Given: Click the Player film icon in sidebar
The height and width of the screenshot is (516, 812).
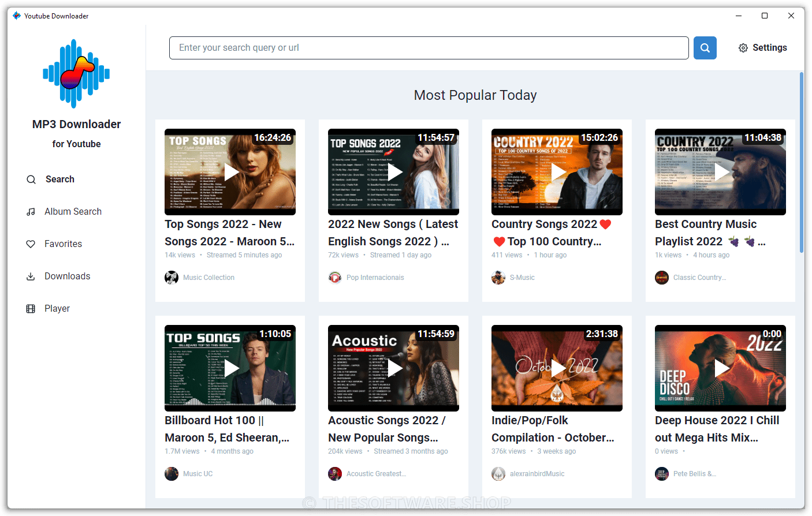Looking at the screenshot, I should pyautogui.click(x=31, y=309).
